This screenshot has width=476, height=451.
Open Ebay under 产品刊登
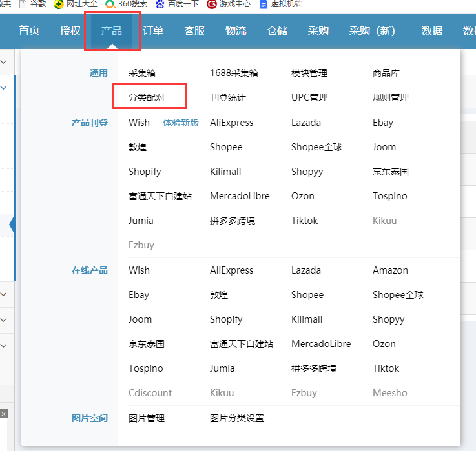pyautogui.click(x=383, y=123)
